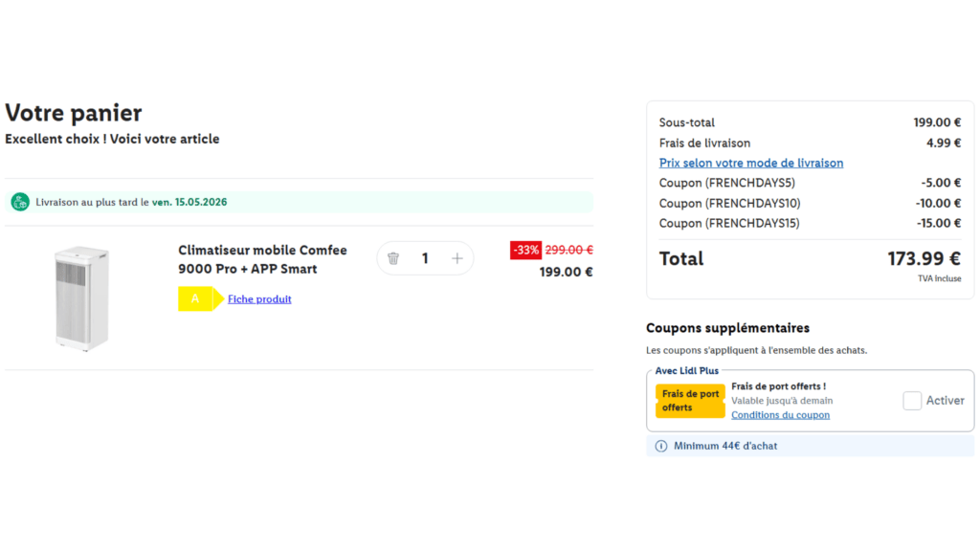Click the Valable jusqu'à demain text

(782, 401)
